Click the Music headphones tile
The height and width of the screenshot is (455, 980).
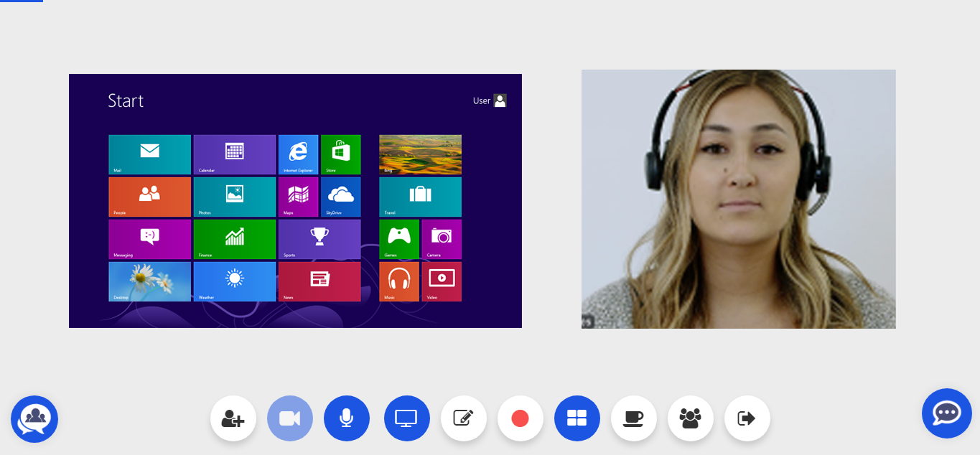coord(398,281)
